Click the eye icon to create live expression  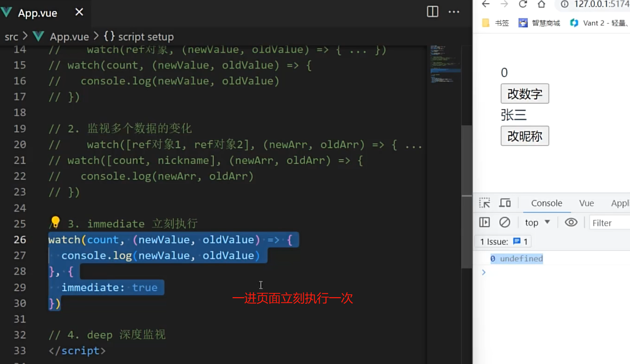[x=571, y=222]
